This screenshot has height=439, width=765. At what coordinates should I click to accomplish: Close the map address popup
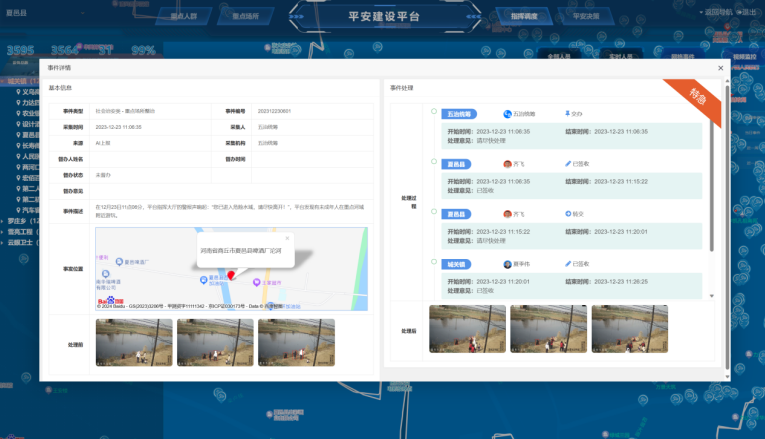(x=287, y=238)
